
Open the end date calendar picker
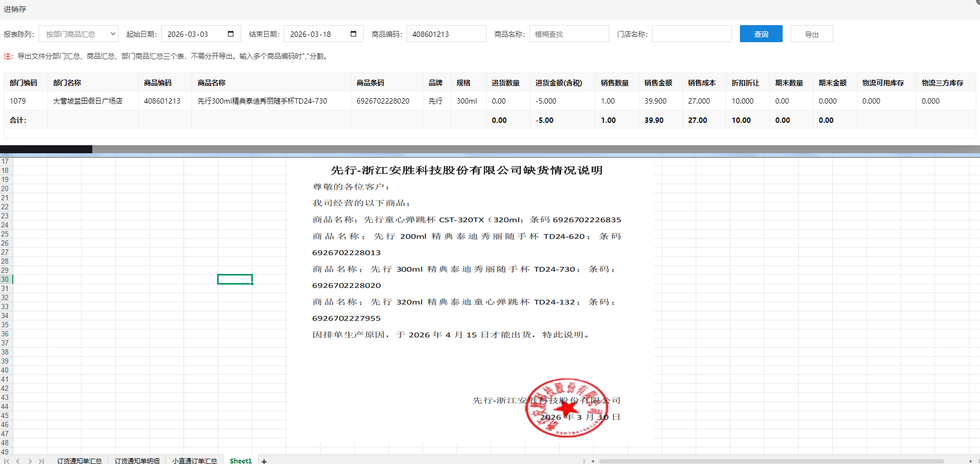click(353, 34)
